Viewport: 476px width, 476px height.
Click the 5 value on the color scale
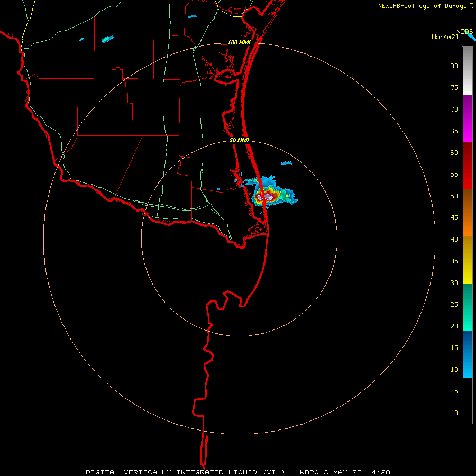pos(456,391)
